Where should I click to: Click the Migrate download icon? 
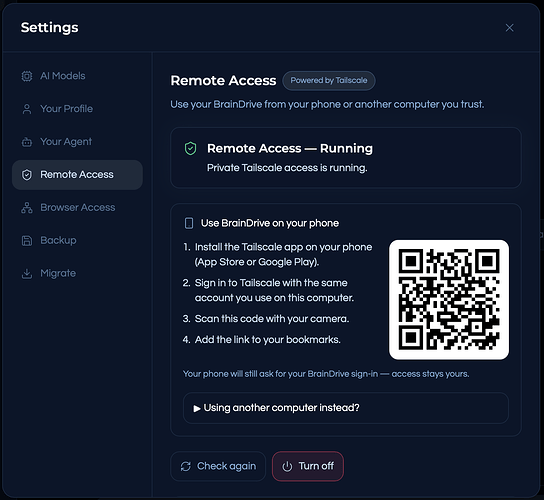point(27,273)
